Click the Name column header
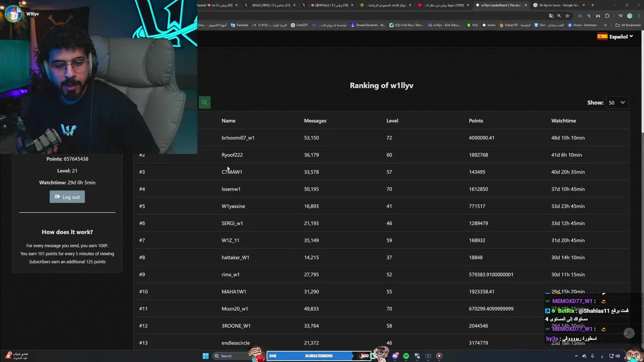Image resolution: width=644 pixels, height=362 pixels. click(228, 121)
